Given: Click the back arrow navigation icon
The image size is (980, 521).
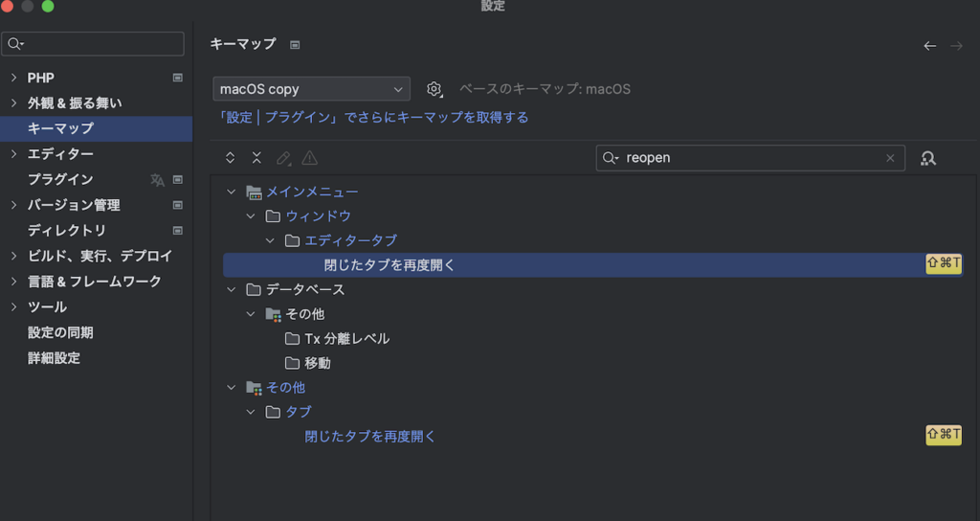Looking at the screenshot, I should (x=930, y=46).
